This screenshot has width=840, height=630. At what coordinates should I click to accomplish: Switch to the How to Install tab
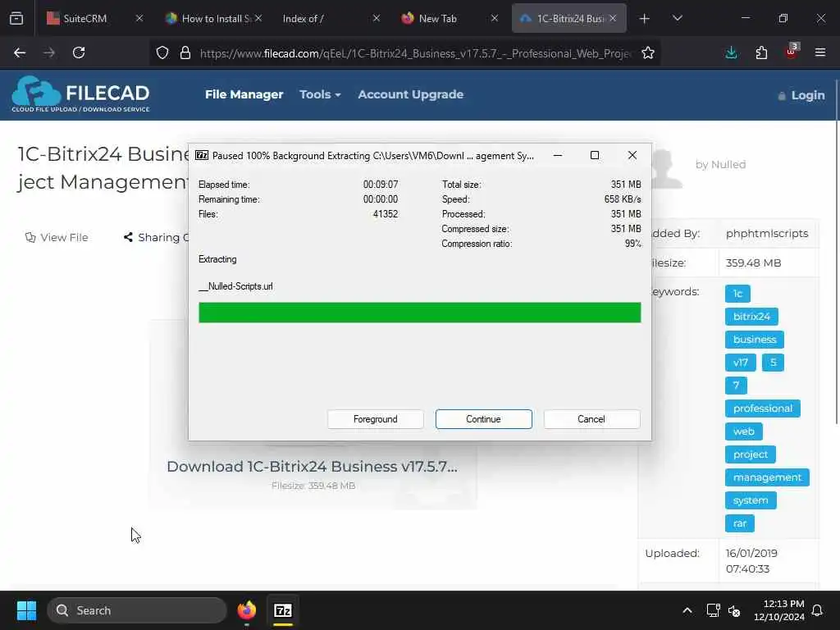[212, 18]
